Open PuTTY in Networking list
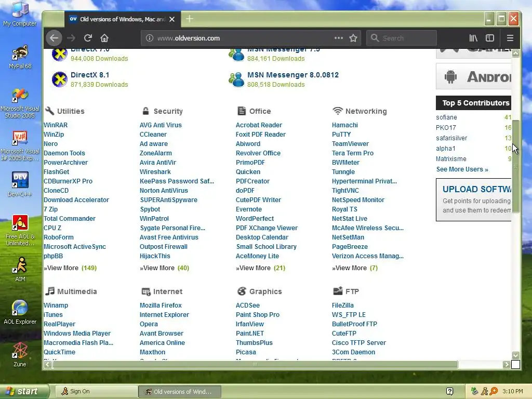The image size is (532, 399). click(341, 135)
